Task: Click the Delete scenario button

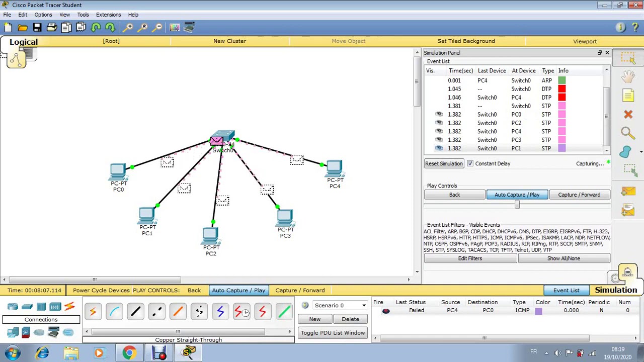Action: click(x=350, y=319)
